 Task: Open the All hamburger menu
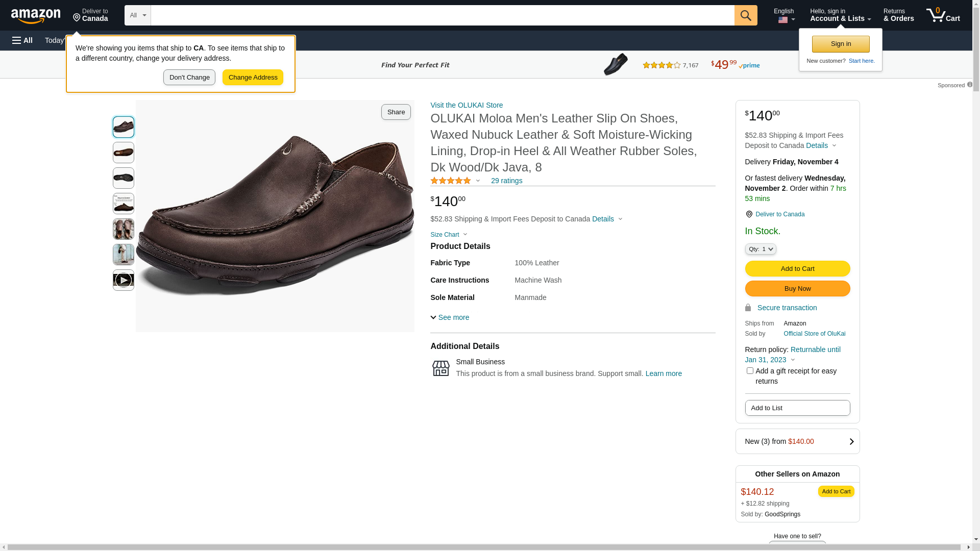22,40
